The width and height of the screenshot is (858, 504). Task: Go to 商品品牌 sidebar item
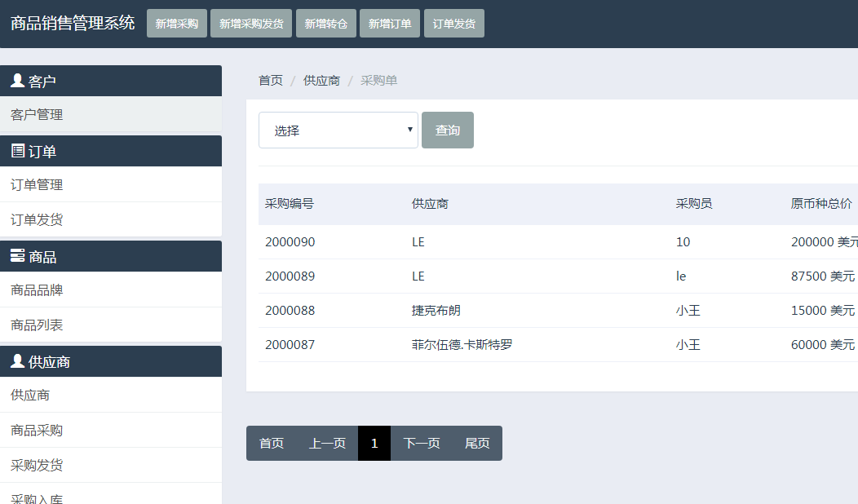[37, 290]
